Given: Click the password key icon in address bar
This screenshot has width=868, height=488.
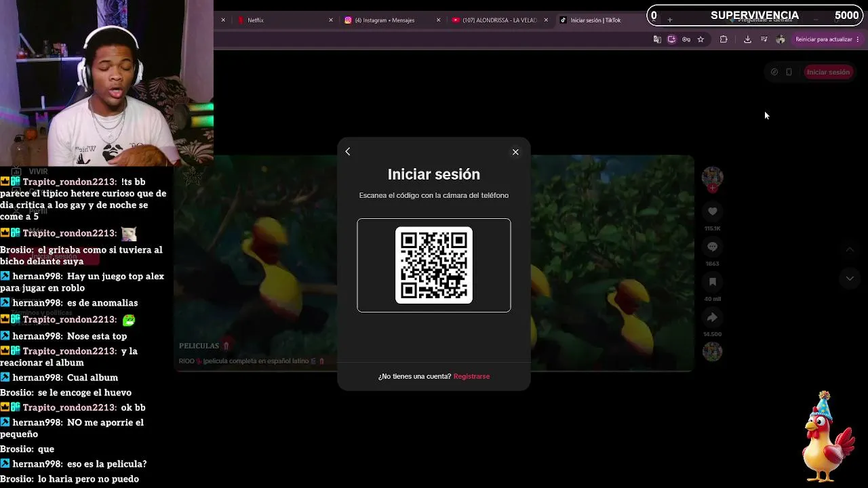Looking at the screenshot, I should pos(686,39).
